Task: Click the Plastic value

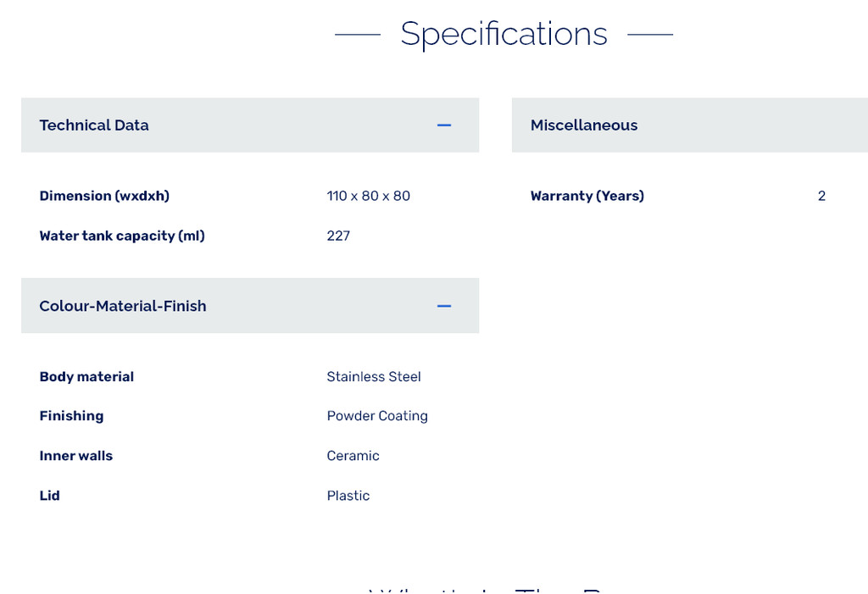Action: (348, 496)
